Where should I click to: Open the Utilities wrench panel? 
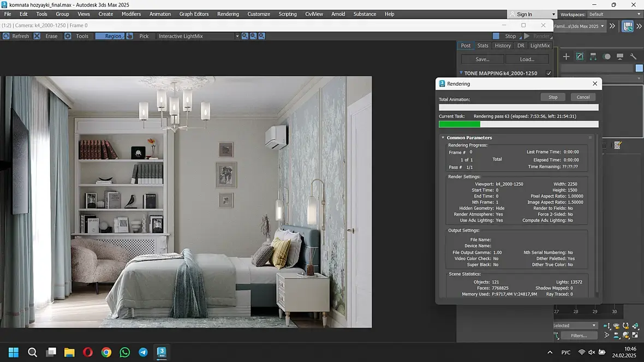[634, 57]
